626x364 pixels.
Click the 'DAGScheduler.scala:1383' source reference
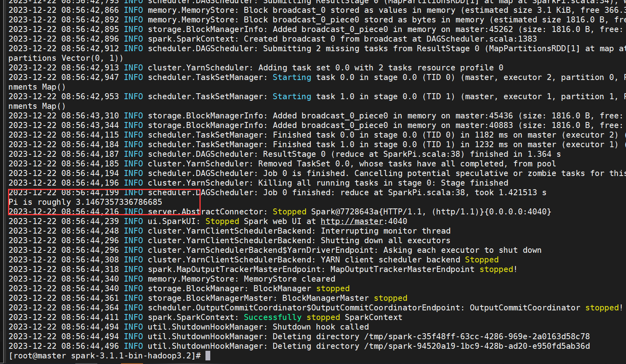point(481,39)
